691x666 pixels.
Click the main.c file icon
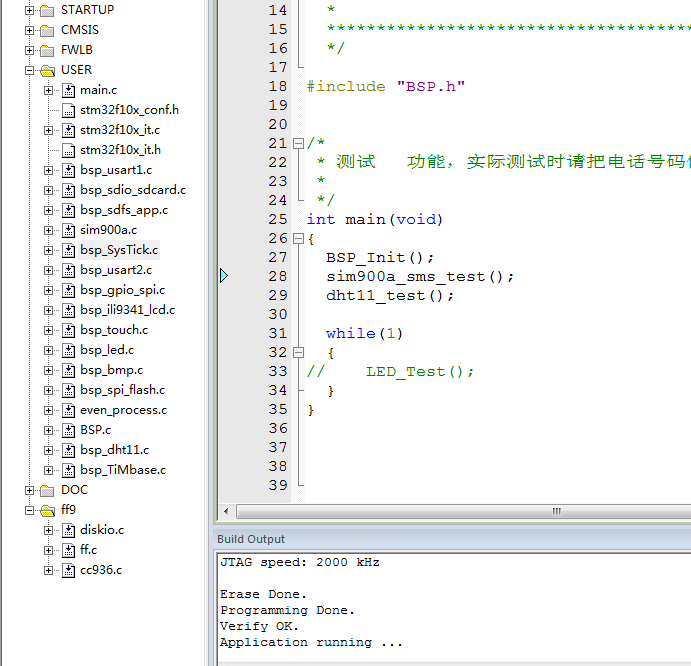(68, 90)
